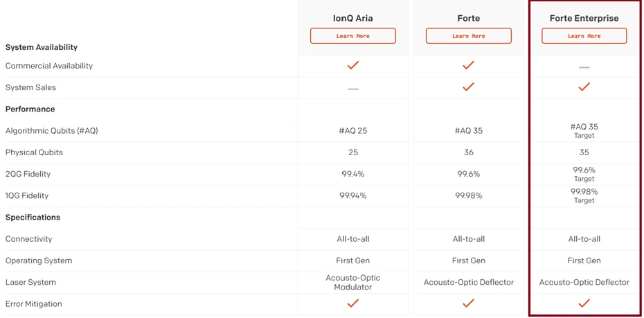Open Learn More for the Forte system
This screenshot has height=318, width=644.
tap(468, 36)
